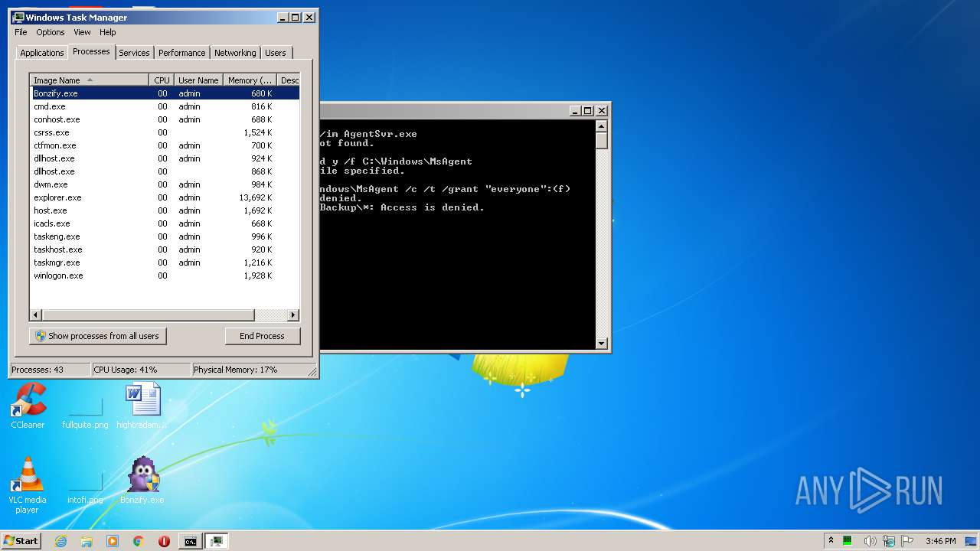Select the Bonzify.exe desktop icon

click(x=142, y=481)
